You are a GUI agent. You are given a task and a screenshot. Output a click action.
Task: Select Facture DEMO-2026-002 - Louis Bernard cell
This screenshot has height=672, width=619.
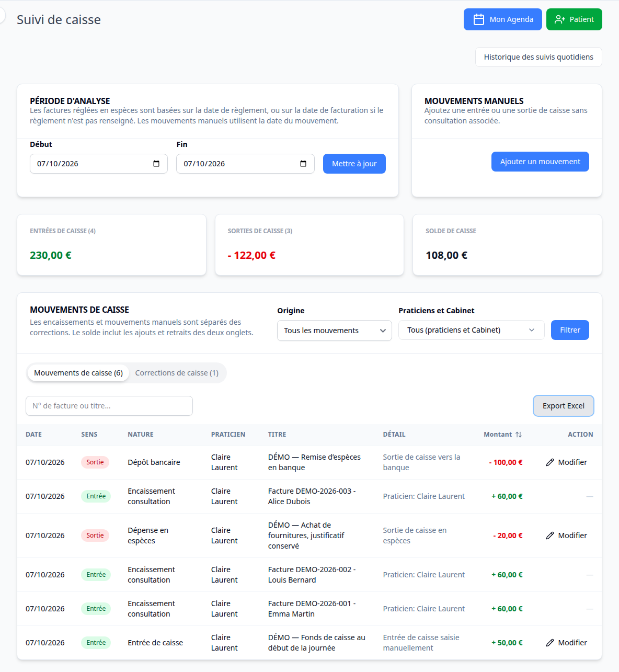point(312,575)
